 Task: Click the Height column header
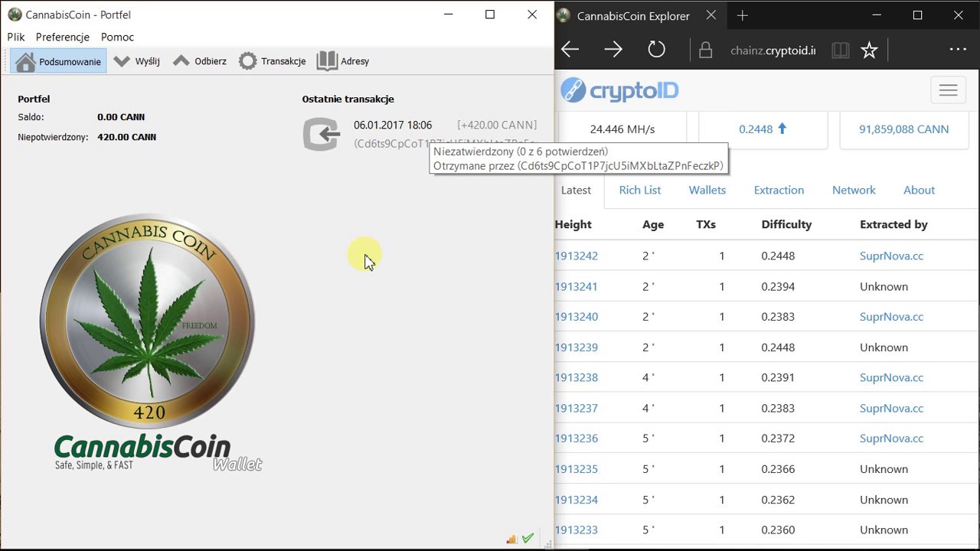(x=573, y=224)
